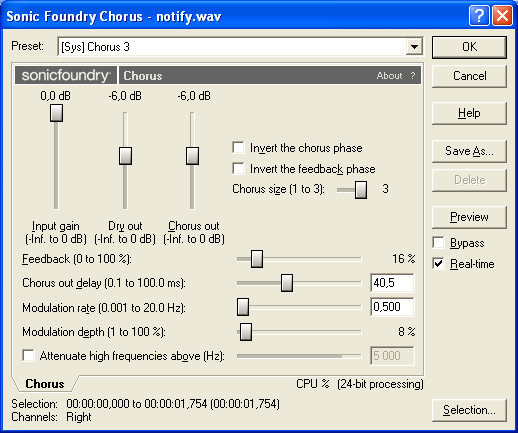Click the Chorus size value 3
Screen dimensions: 518x433
pos(385,189)
